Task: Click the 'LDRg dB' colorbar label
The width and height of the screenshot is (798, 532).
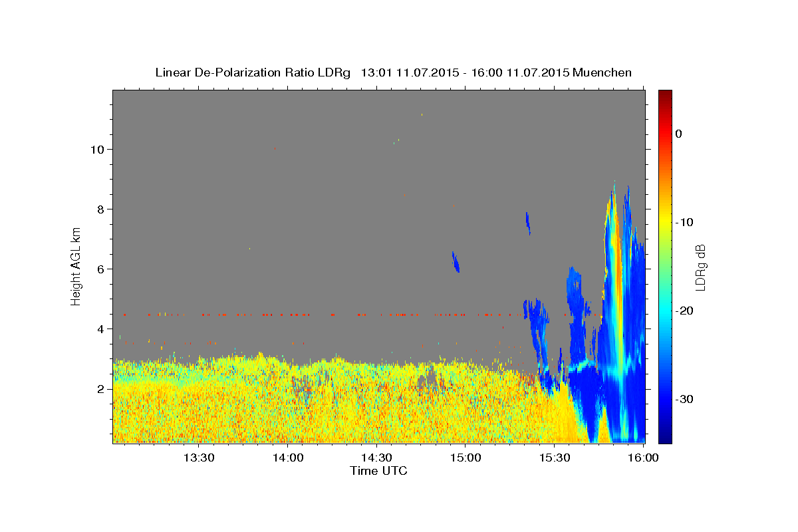Action: (700, 267)
